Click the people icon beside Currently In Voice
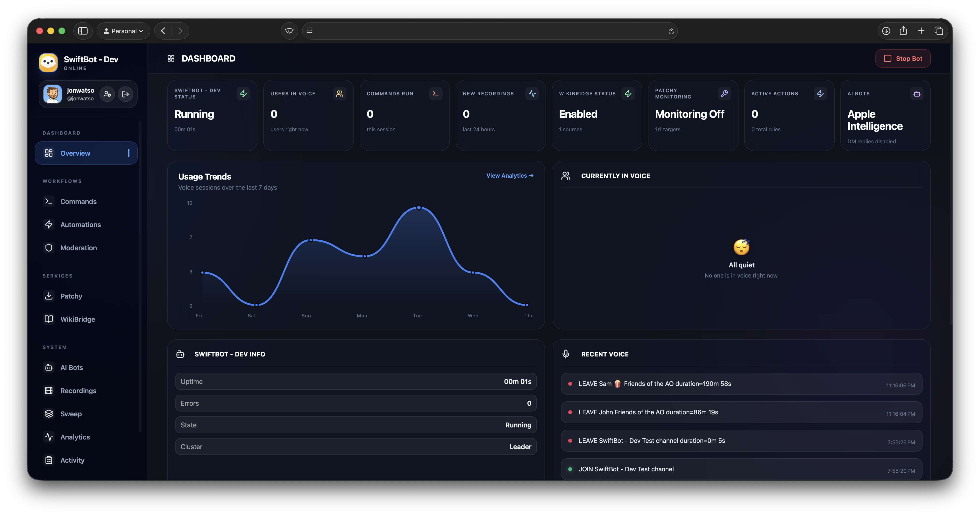The height and width of the screenshot is (516, 980). [566, 176]
